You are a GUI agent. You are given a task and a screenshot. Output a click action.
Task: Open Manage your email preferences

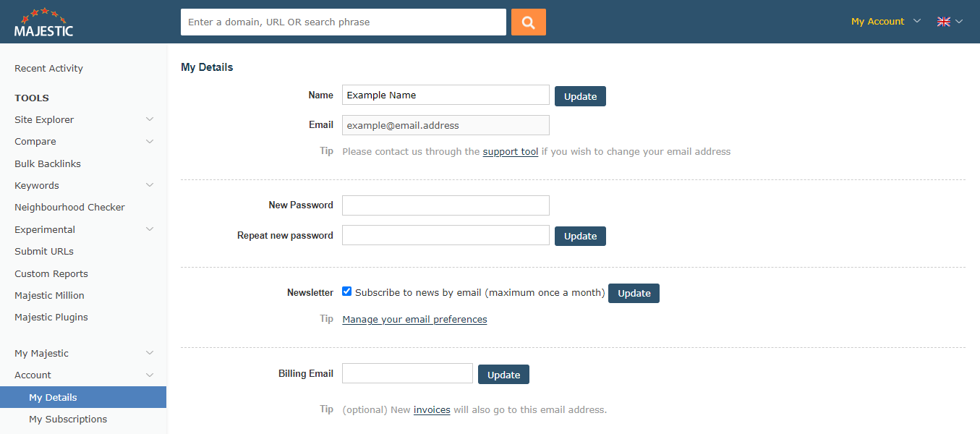(414, 319)
